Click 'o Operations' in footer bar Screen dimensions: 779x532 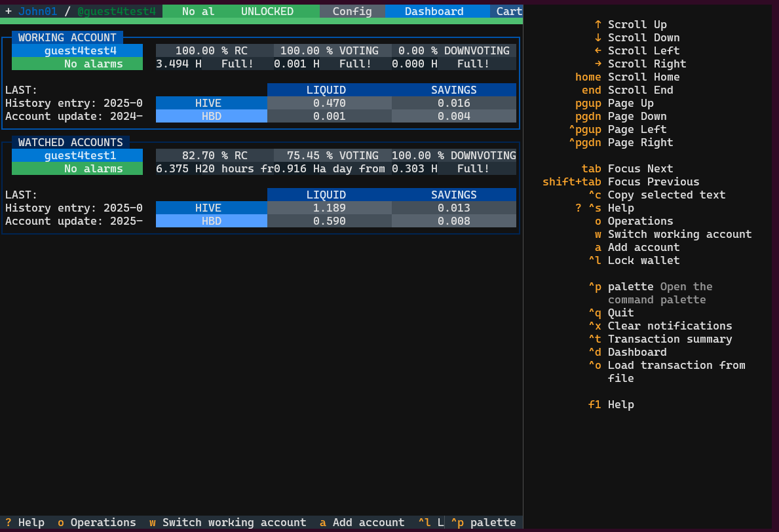[x=97, y=522]
